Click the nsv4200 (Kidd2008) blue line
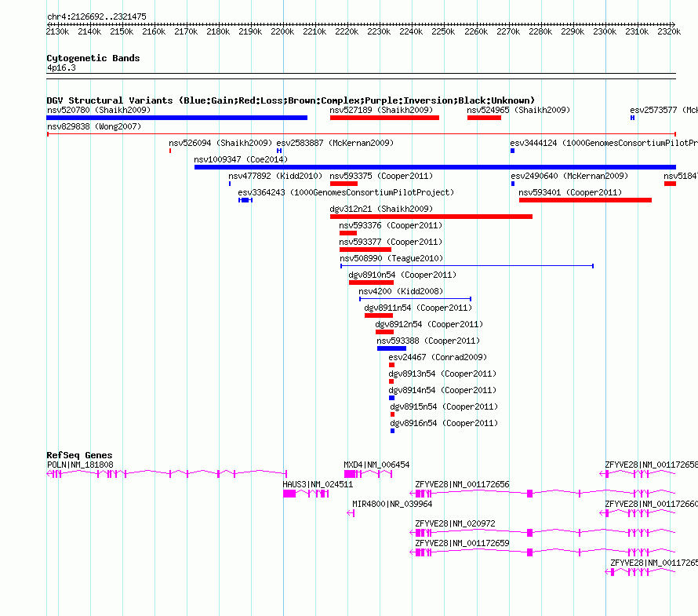Image resolution: width=698 pixels, height=616 pixels. [416, 299]
